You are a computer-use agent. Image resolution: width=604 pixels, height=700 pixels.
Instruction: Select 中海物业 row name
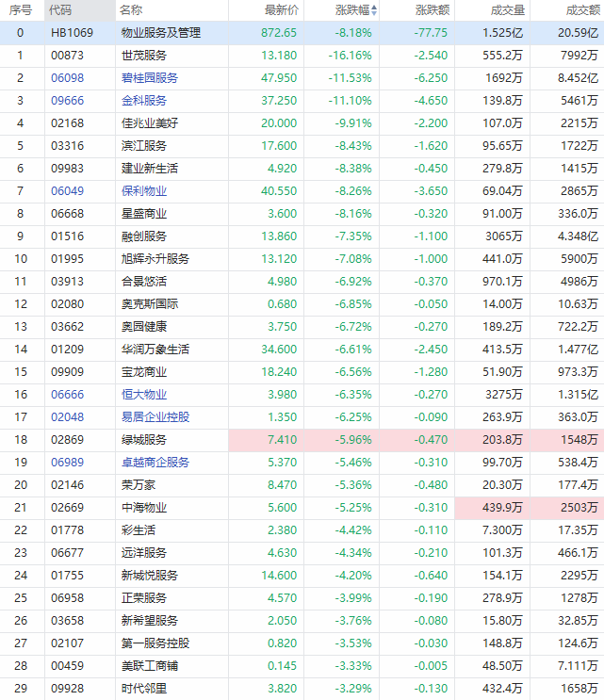tap(144, 508)
